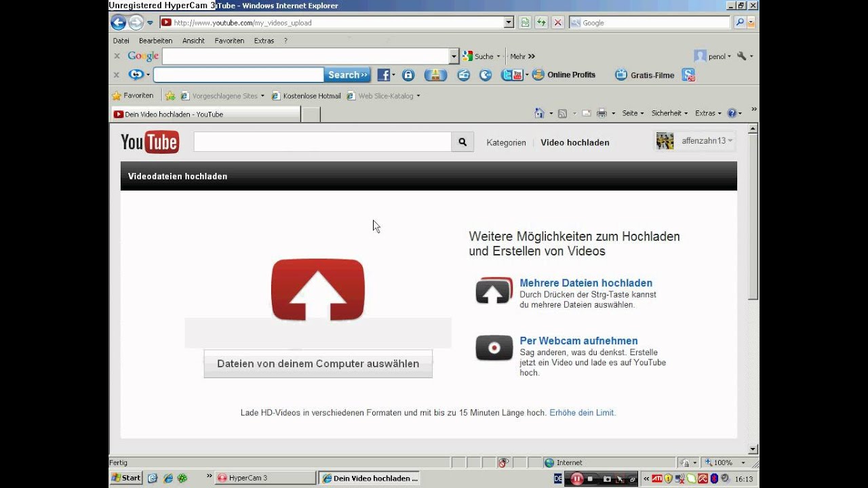Click the add-to-favorites-bar star icon
Viewport: 868px width, 488px height.
pos(170,96)
